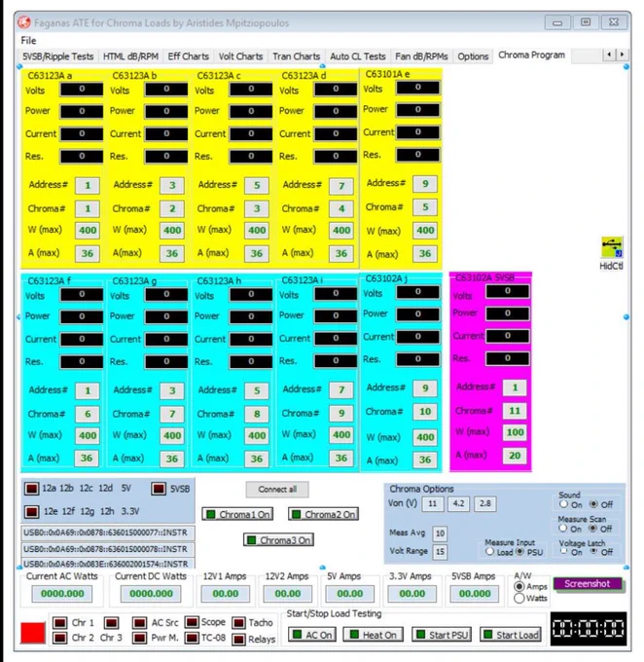This screenshot has width=644, height=662.
Task: Select Load for Measure Input
Action: coord(489,551)
